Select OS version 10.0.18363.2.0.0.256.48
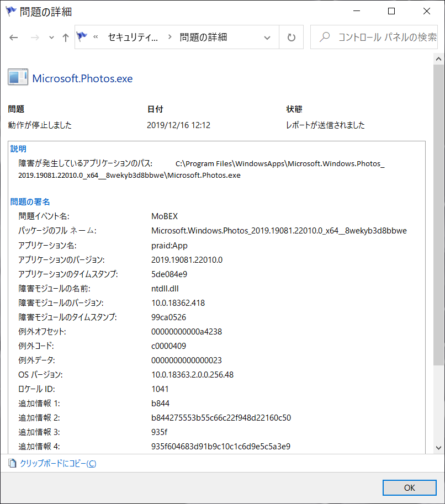 click(x=192, y=375)
